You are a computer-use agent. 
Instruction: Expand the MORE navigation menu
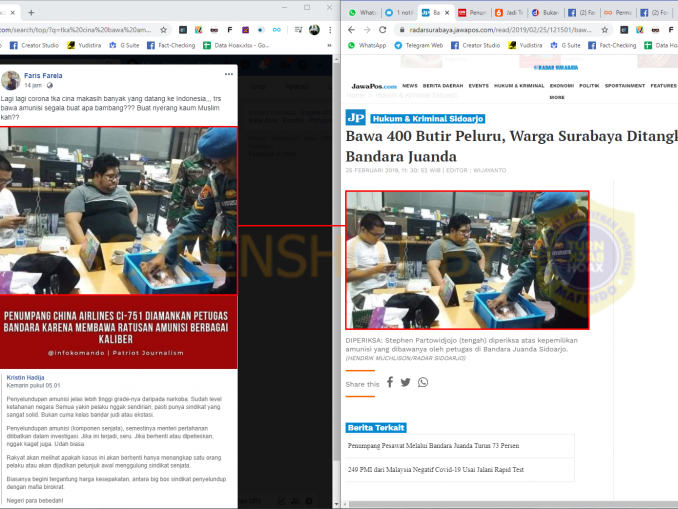pyautogui.click(x=557, y=97)
